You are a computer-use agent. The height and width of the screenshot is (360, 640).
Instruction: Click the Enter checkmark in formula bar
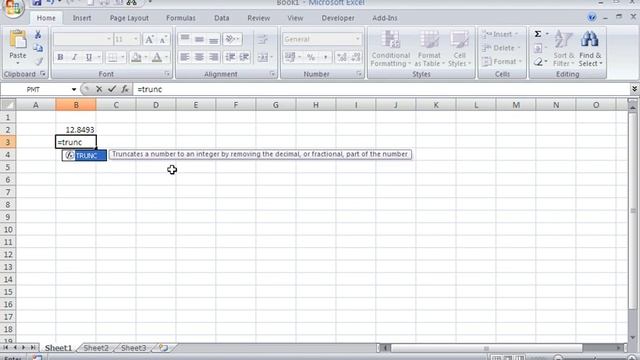click(x=112, y=89)
